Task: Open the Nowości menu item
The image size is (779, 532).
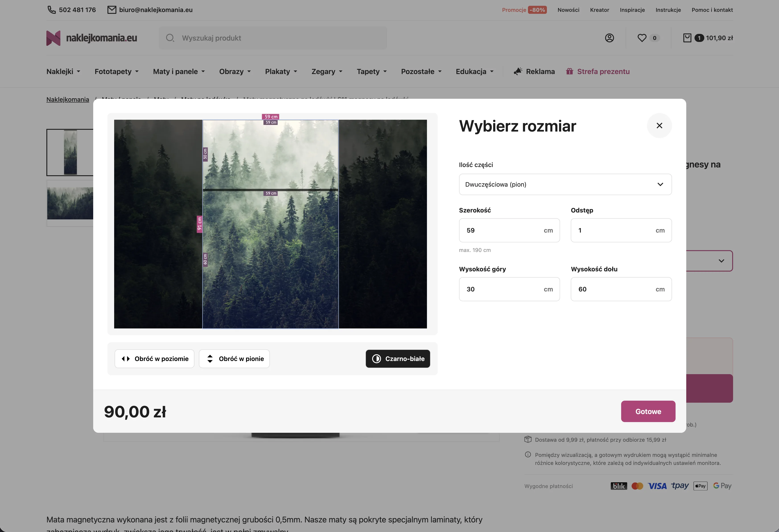Action: (569, 10)
